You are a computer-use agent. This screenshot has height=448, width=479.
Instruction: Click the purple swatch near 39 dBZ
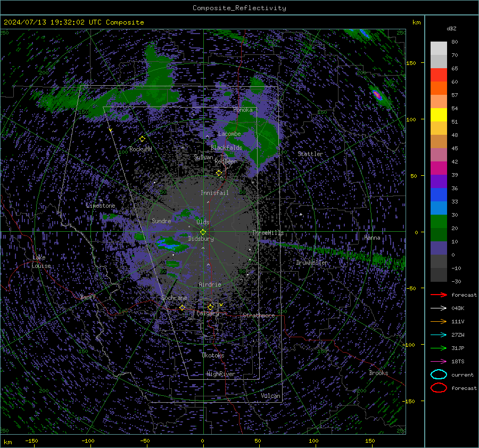439,181
